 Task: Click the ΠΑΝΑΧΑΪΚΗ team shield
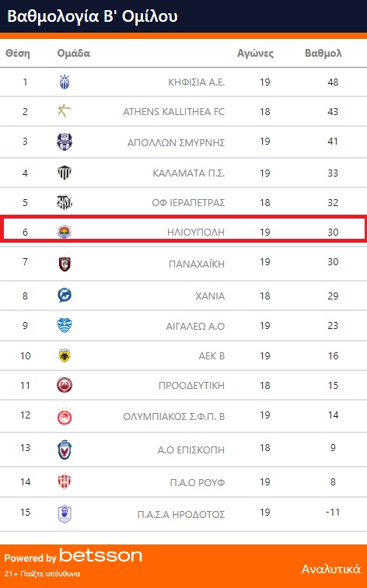tap(65, 264)
